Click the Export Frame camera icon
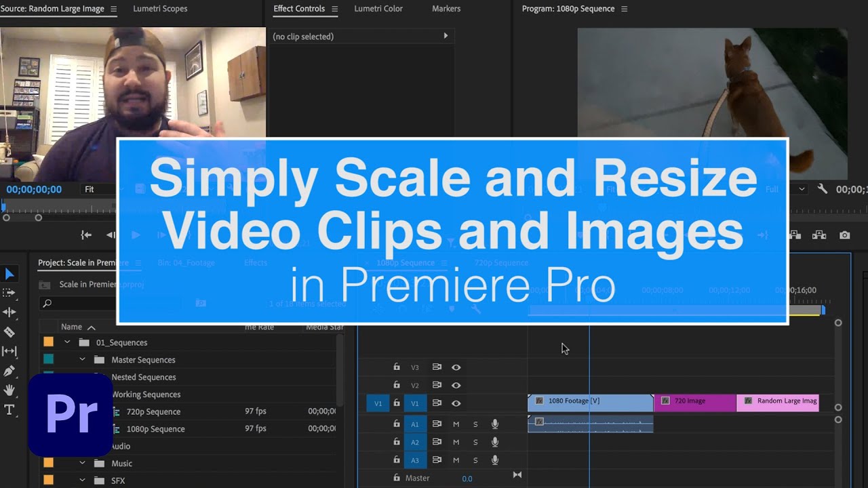 click(844, 235)
